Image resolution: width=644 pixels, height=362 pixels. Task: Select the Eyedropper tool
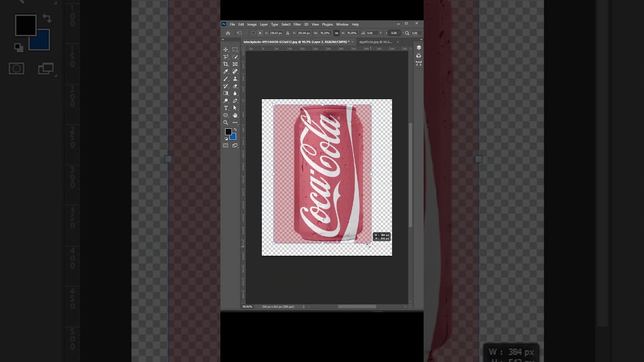tap(226, 71)
